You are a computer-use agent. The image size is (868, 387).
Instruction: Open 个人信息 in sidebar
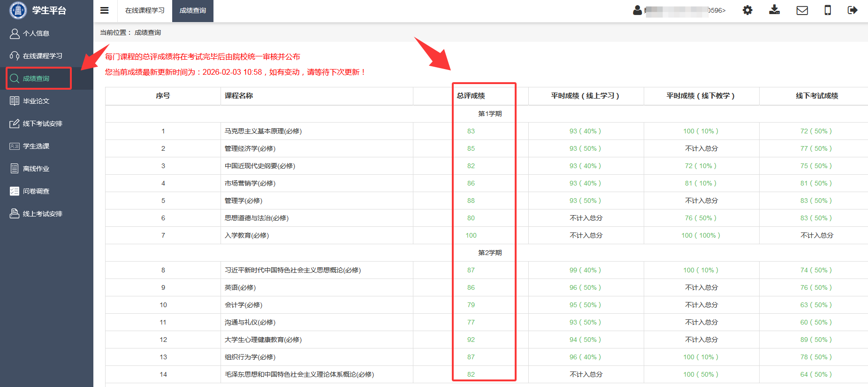pyautogui.click(x=36, y=33)
